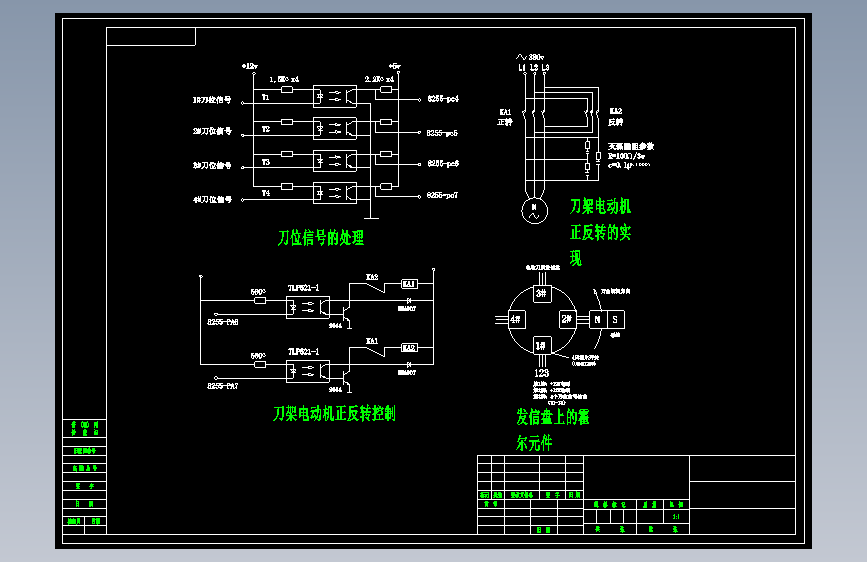Screen dimensions: 867x562
Task: Select the S magnet pole box
Action: (615, 319)
